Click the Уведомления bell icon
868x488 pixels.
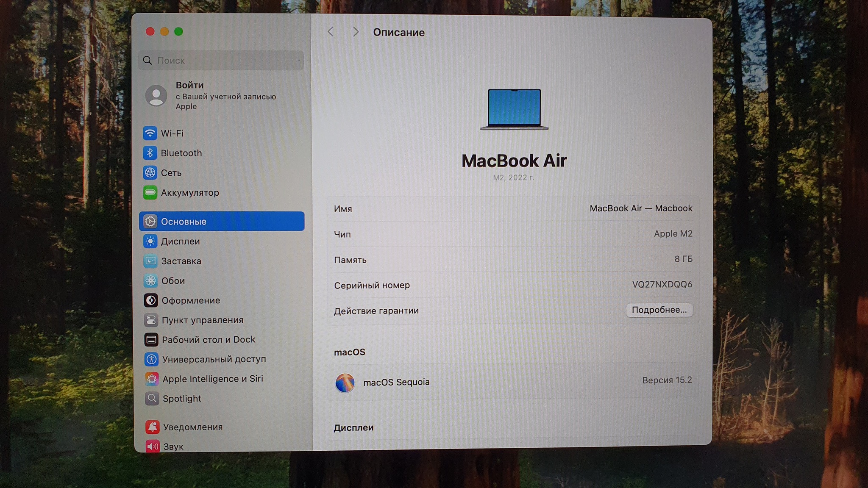152,427
